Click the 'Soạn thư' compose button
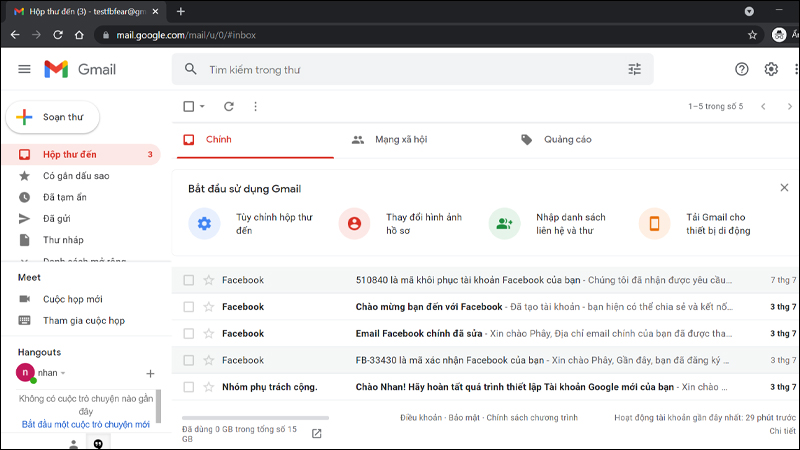This screenshot has width=800, height=450. tap(52, 117)
